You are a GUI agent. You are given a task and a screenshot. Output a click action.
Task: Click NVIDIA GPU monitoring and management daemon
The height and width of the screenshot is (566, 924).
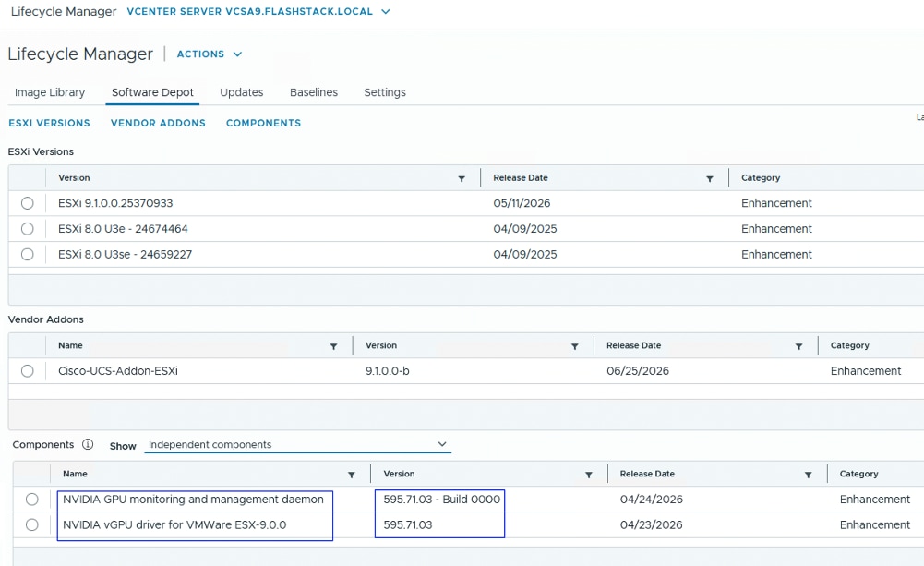pyautogui.click(x=193, y=500)
